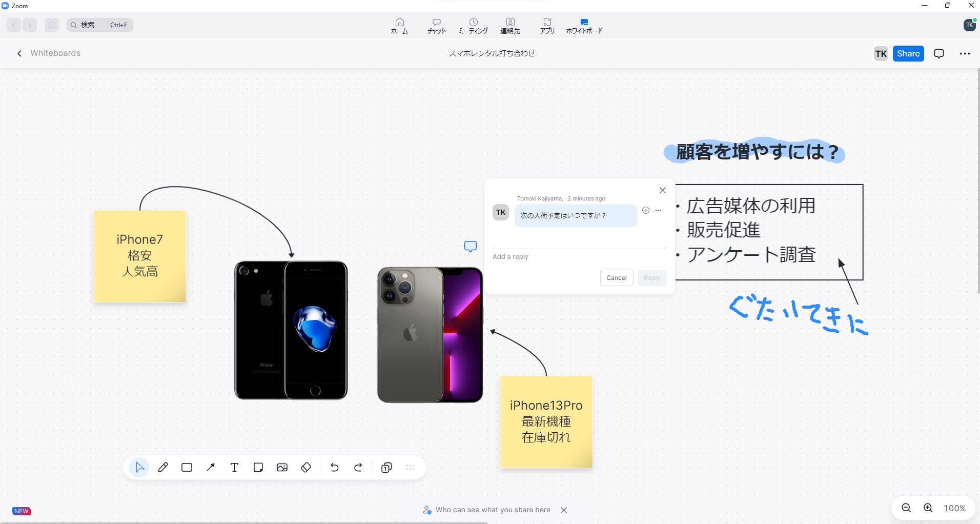Viewport: 980px width, 524px height.
Task: Navigate back with the history back arrow
Action: click(x=14, y=25)
